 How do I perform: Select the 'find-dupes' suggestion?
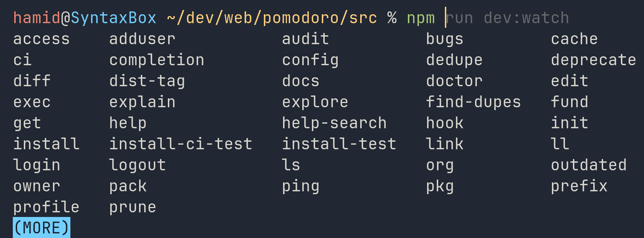tap(473, 102)
